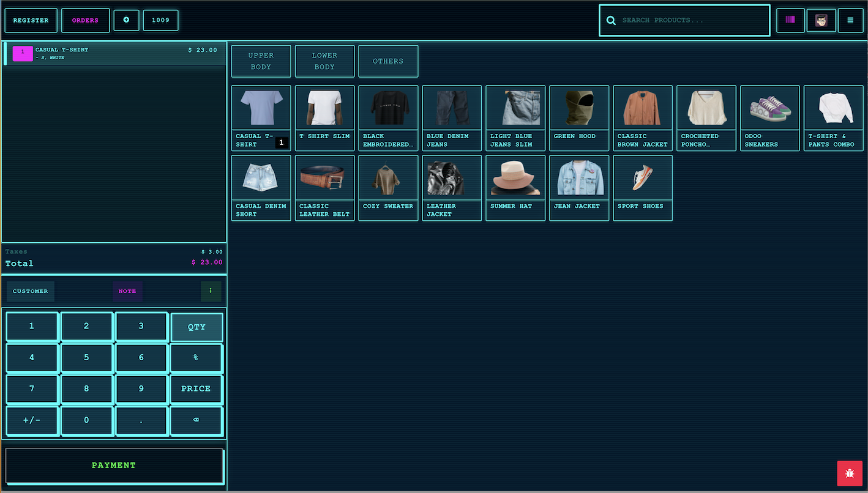Enable QTY mode on the numpad
This screenshot has width=868, height=493.
(x=196, y=327)
